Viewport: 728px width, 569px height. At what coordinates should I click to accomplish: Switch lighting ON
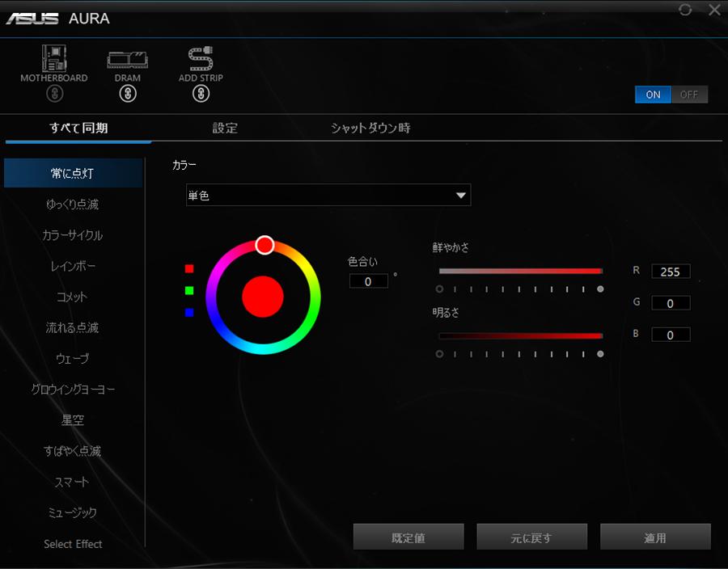pyautogui.click(x=653, y=95)
